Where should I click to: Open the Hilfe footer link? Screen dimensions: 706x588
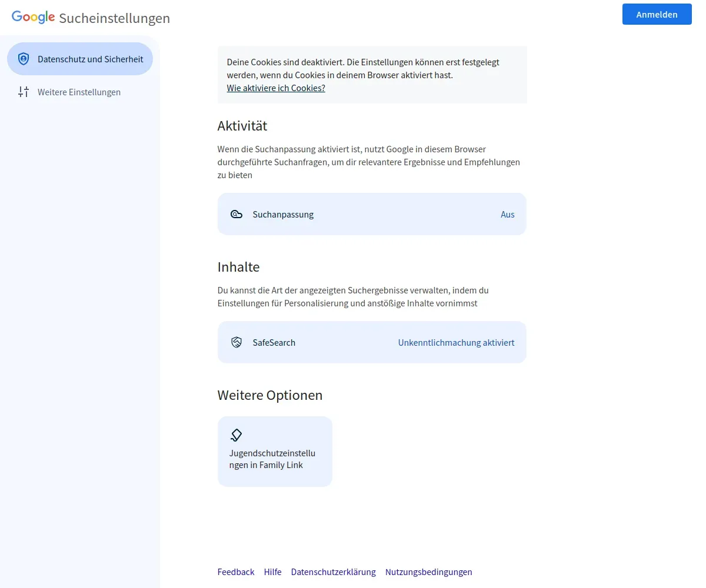point(273,572)
